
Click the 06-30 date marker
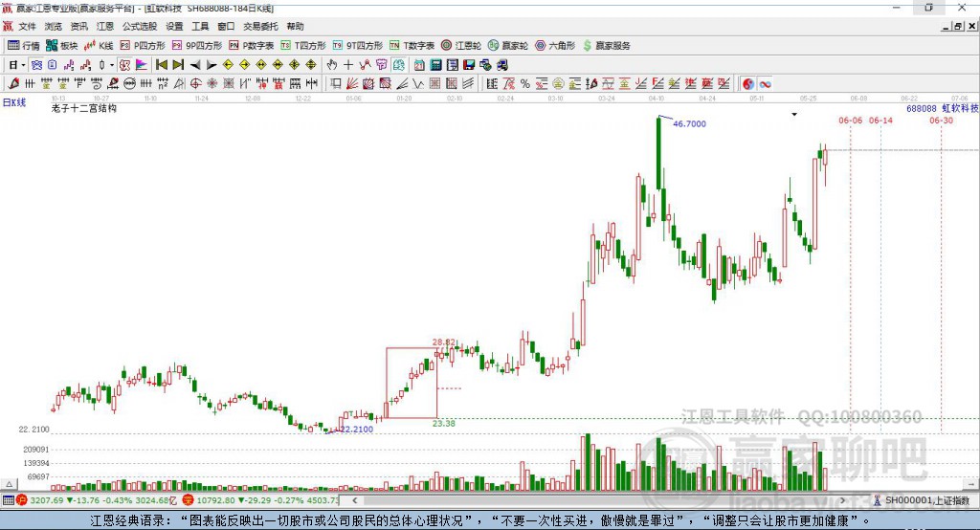click(x=942, y=121)
